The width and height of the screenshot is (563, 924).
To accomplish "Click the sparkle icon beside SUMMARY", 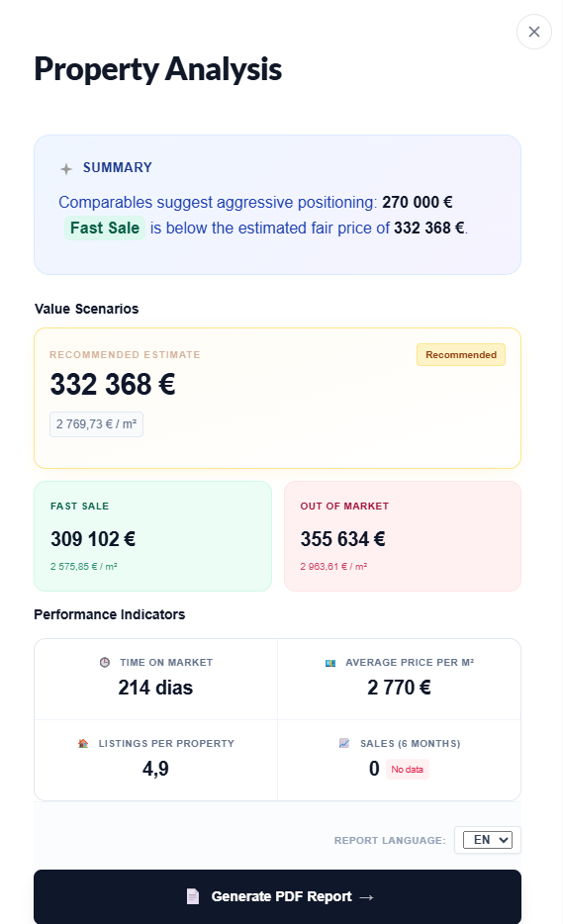I will click(x=66, y=169).
